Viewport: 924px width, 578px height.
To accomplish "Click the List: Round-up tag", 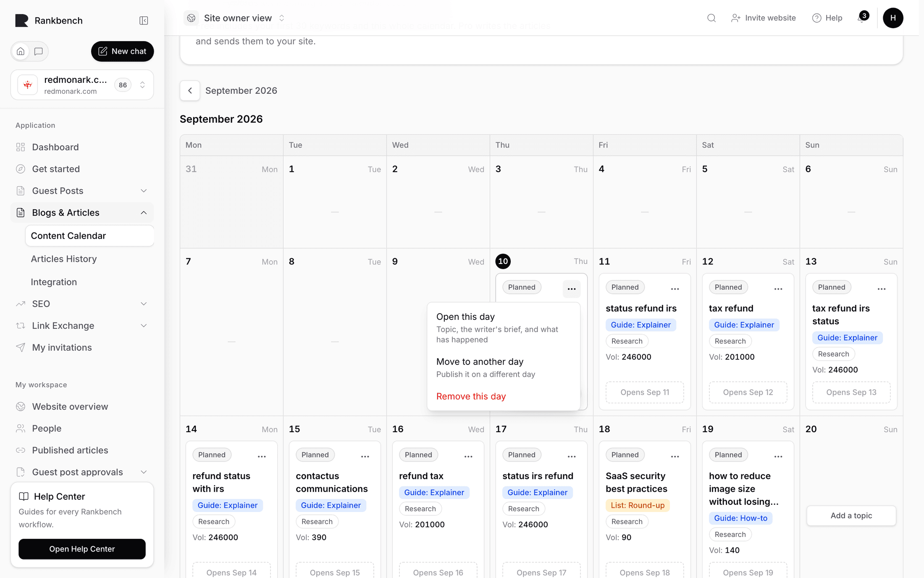I will [638, 505].
